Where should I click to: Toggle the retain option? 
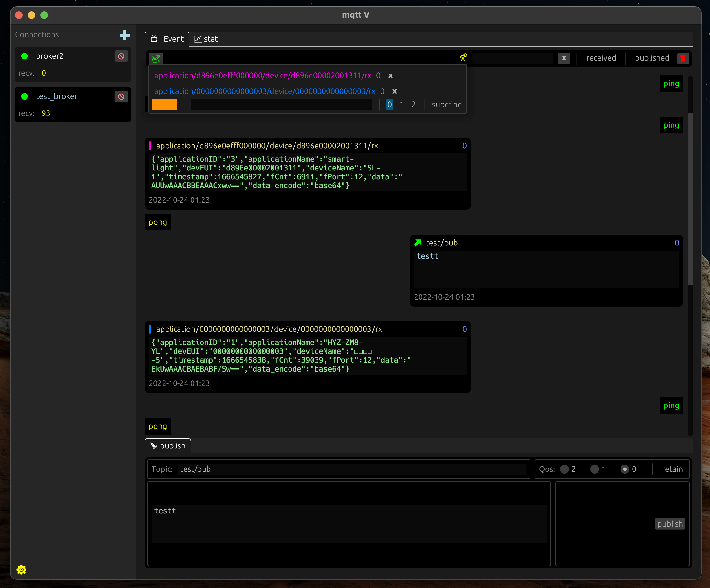click(672, 469)
